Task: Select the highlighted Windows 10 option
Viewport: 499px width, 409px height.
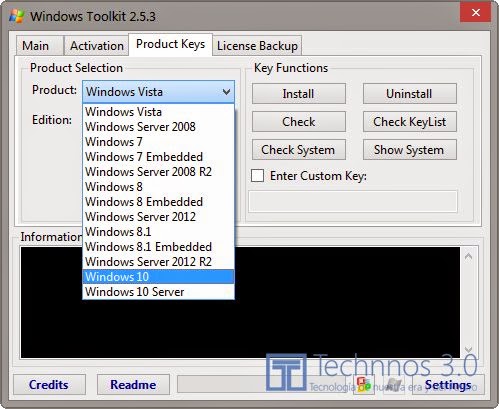Action: click(158, 277)
